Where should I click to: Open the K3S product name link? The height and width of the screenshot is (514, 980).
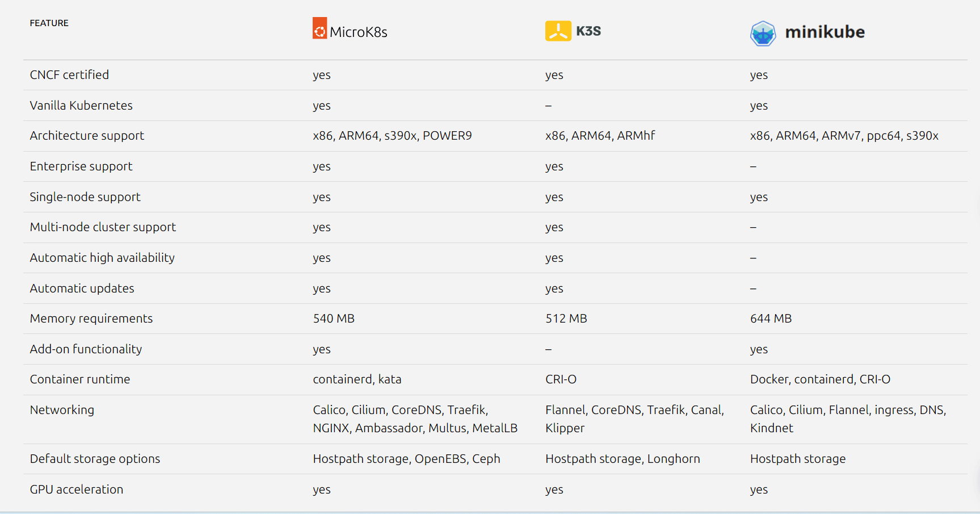click(588, 31)
